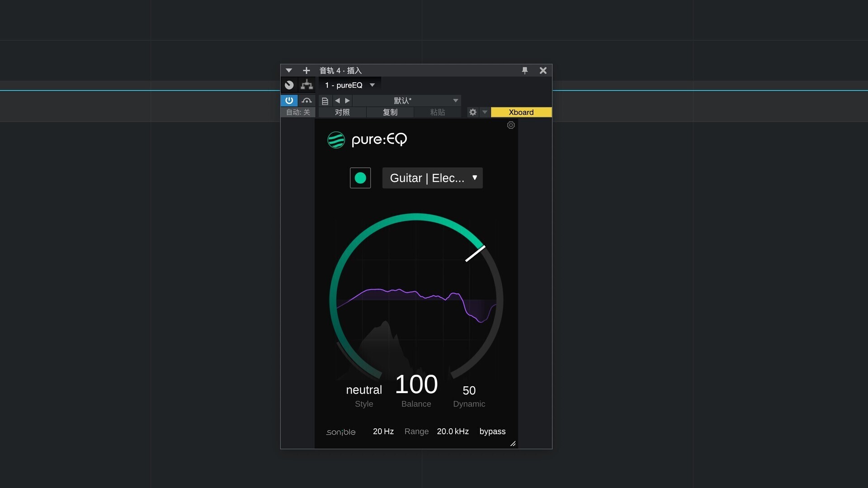
Task: Open the preset file page icon
Action: (x=325, y=101)
